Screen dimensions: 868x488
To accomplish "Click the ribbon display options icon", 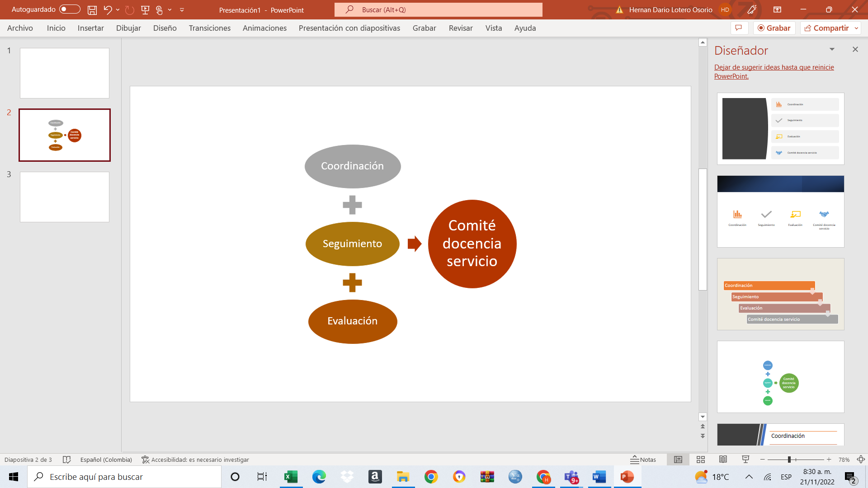I will pos(778,9).
